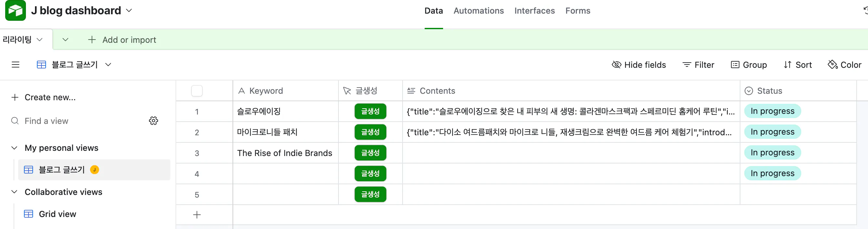The width and height of the screenshot is (868, 229).
Task: Open view settings gear icon
Action: (x=153, y=121)
